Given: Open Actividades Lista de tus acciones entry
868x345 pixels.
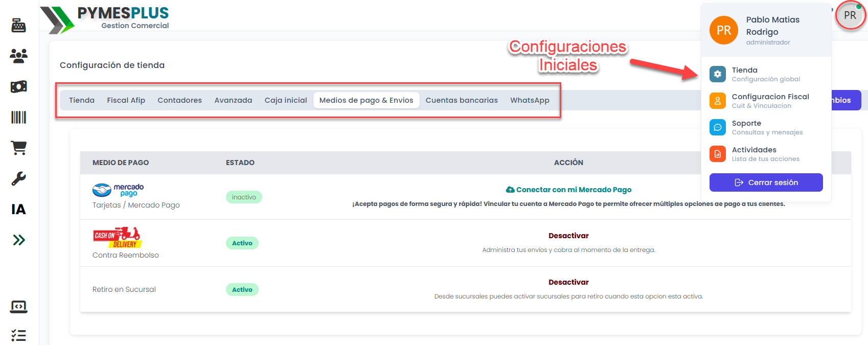Looking at the screenshot, I should (766, 154).
